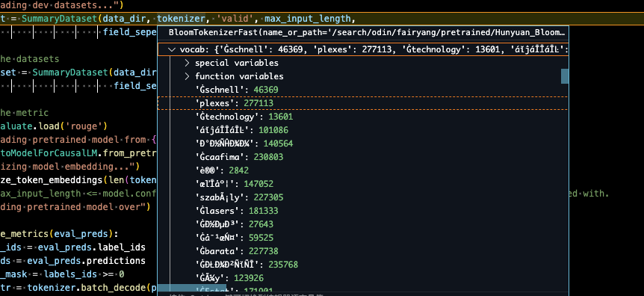Select the row with value 59525

[x=363, y=238]
